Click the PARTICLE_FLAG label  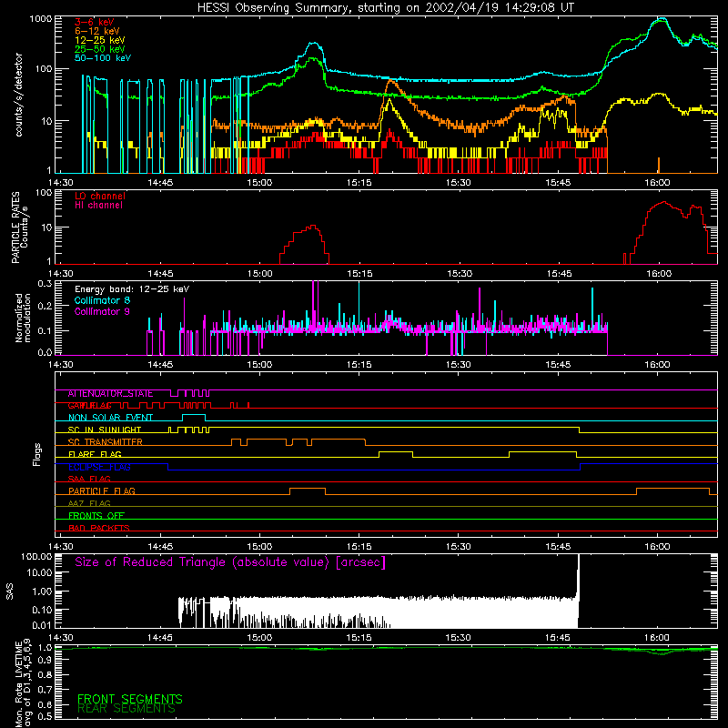coord(102,491)
